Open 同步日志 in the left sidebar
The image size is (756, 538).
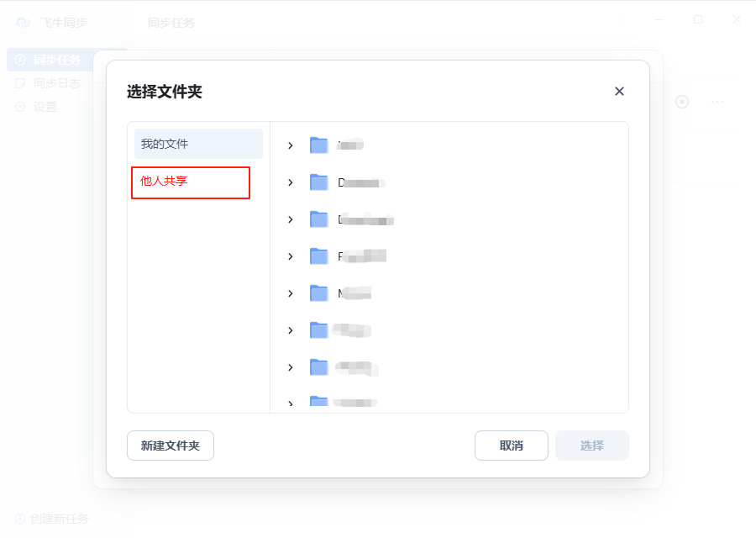[x=55, y=83]
